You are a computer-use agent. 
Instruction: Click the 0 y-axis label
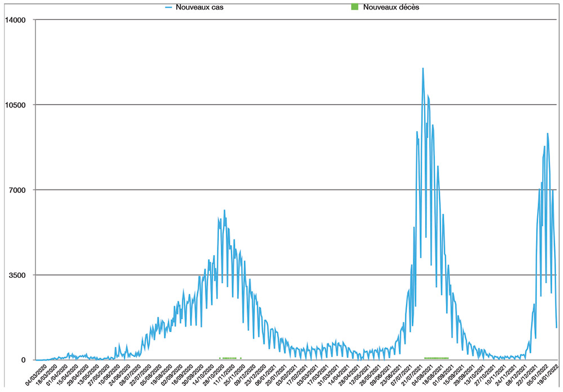25,360
